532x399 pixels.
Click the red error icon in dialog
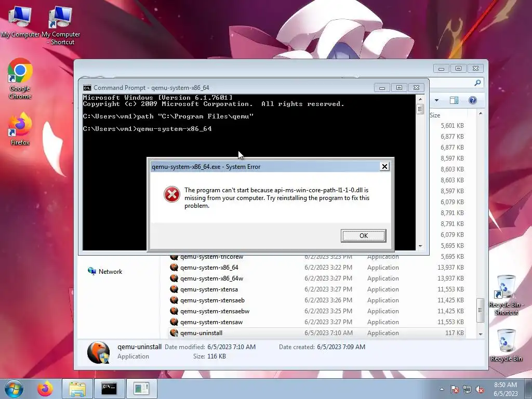tap(171, 194)
